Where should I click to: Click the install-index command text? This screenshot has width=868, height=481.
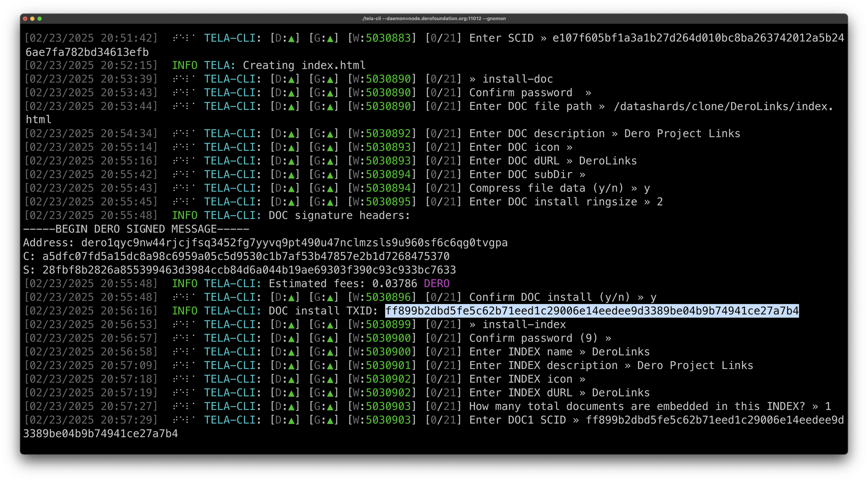click(524, 324)
